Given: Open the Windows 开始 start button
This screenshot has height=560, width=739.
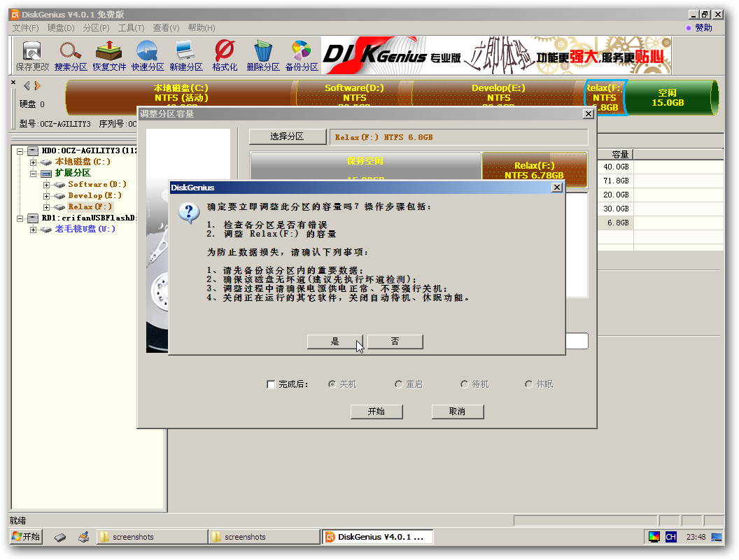Looking at the screenshot, I should [26, 537].
